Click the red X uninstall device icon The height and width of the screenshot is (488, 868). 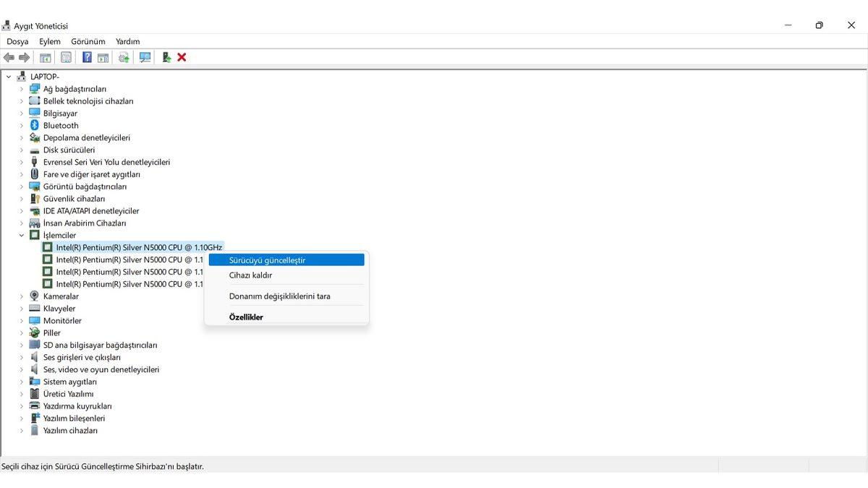(182, 57)
